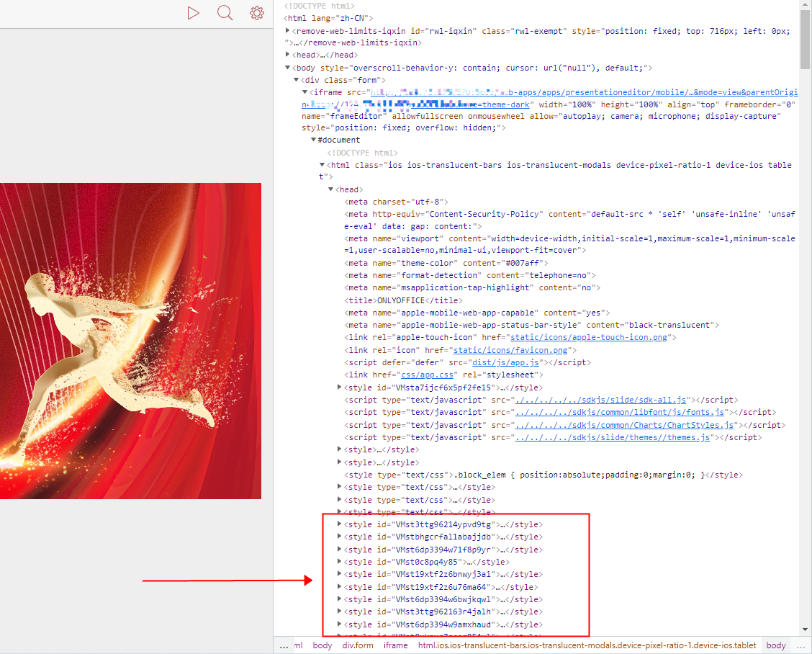
Task: Open the css/app.css stylesheet link
Action: [427, 375]
